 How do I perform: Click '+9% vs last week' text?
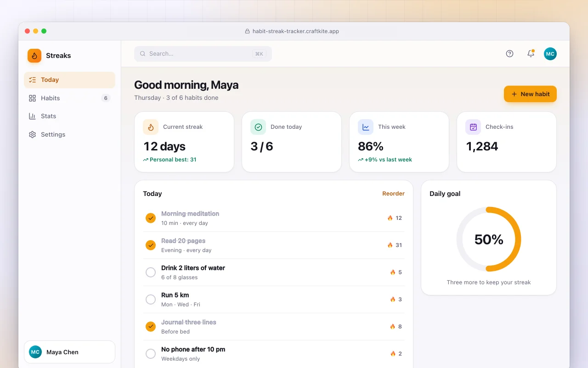click(388, 160)
